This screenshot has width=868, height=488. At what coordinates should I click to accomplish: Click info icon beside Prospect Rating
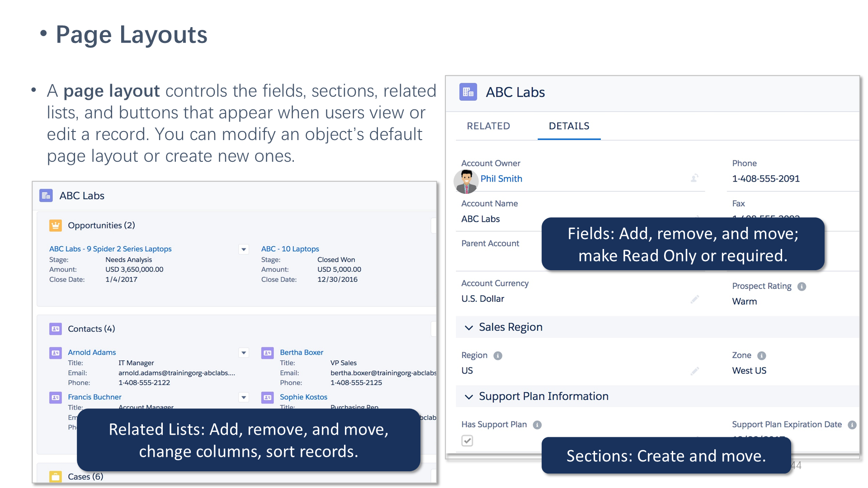pos(802,286)
